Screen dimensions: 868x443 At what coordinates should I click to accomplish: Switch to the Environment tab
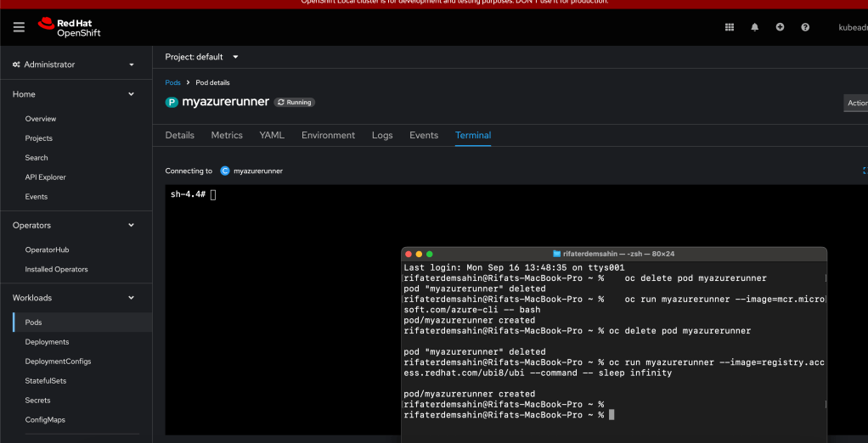(329, 136)
